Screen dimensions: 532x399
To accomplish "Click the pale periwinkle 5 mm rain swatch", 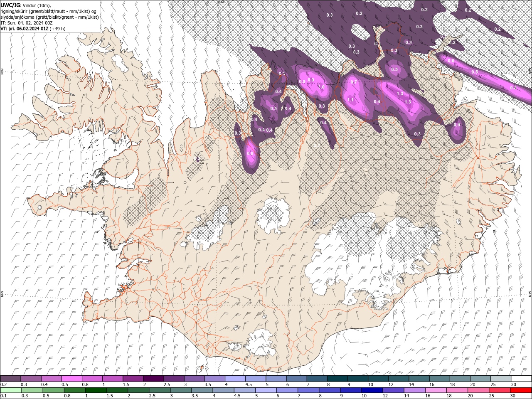I will 265,390.
